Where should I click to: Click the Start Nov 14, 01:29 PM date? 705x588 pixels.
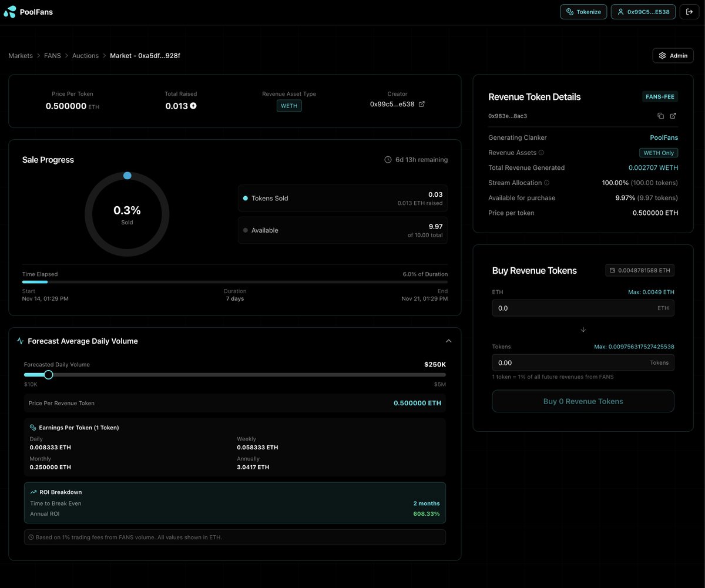tap(45, 295)
